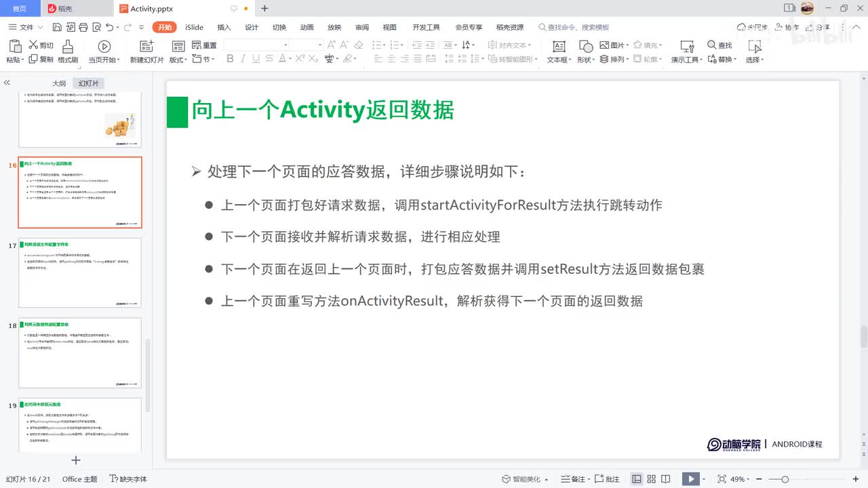Viewport: 868px width, 488px height.
Task: Click the 未同步 sync status button
Action: tap(752, 27)
